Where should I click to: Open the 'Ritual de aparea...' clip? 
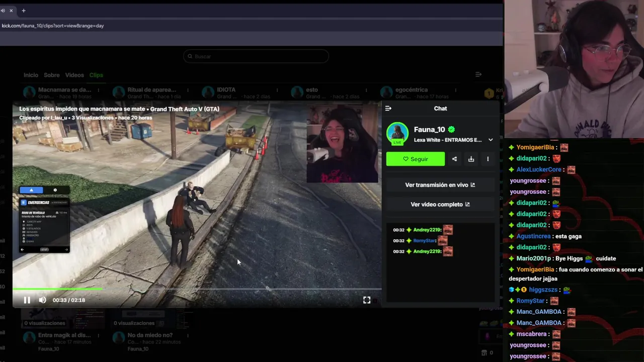(152, 90)
